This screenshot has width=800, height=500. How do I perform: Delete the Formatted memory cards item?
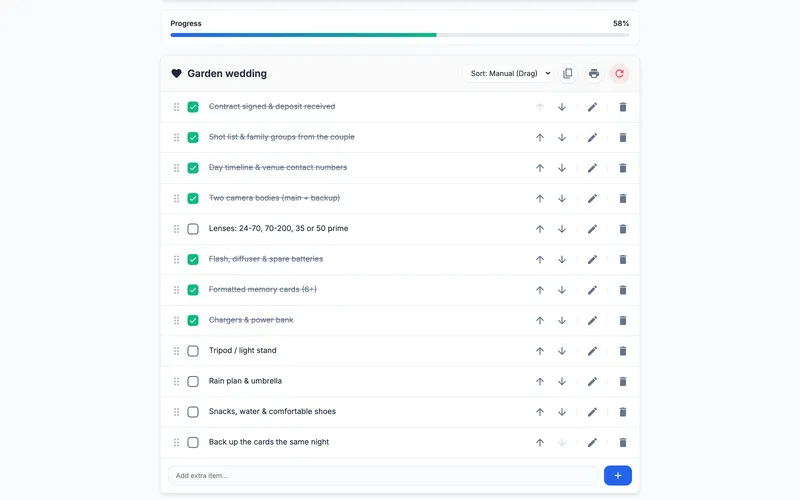tap(622, 290)
